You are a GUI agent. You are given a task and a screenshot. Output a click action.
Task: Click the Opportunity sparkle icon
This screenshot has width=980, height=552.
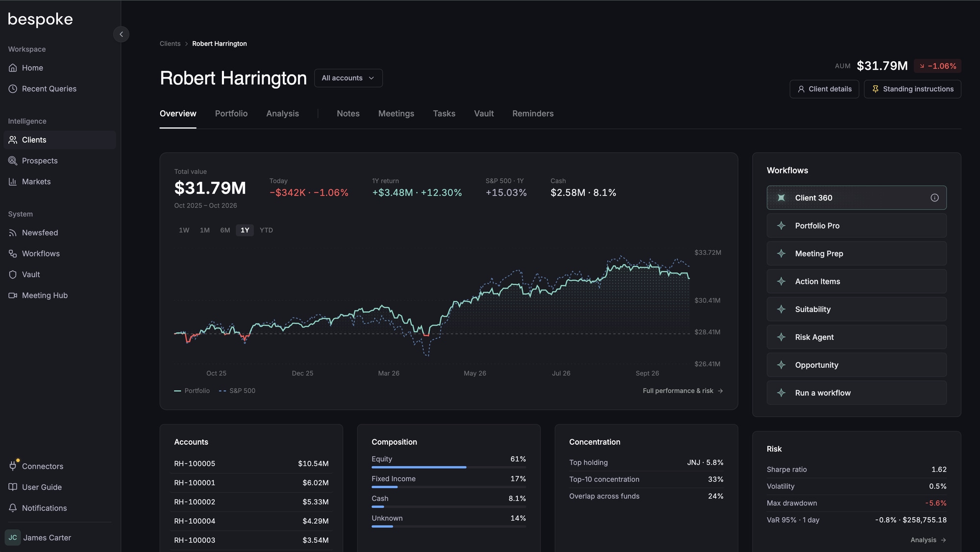tap(782, 365)
